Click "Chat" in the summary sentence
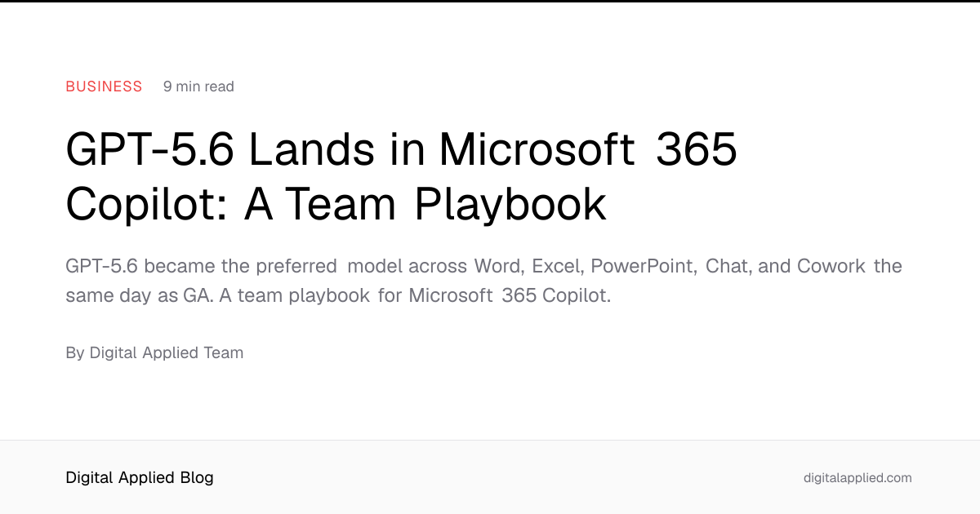This screenshot has height=514, width=980. point(725,267)
